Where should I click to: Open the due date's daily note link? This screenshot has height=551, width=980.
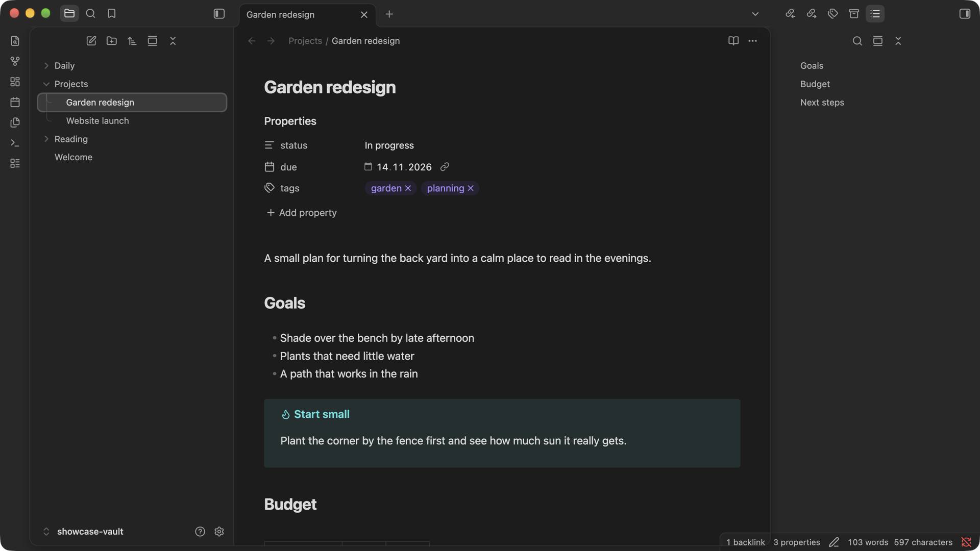(445, 167)
